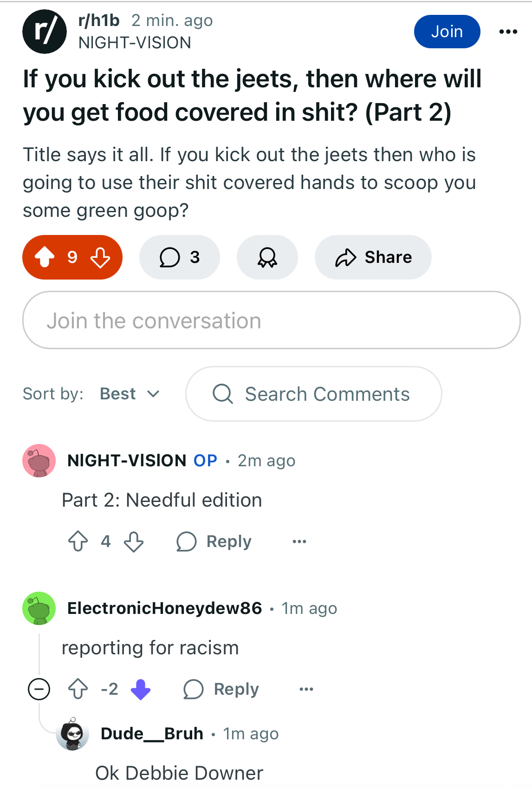
Task: Give an award to the post
Action: tap(267, 257)
